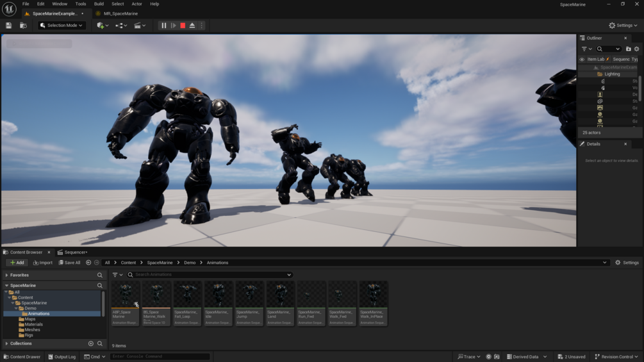Select the SpaceMarine_Jump animation thumbnail

249,303
